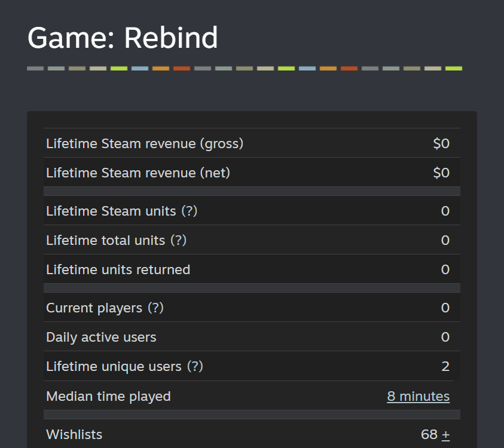Open the Lifetime total units help tooltip
Screen dimensions: 504x448
coord(179,240)
